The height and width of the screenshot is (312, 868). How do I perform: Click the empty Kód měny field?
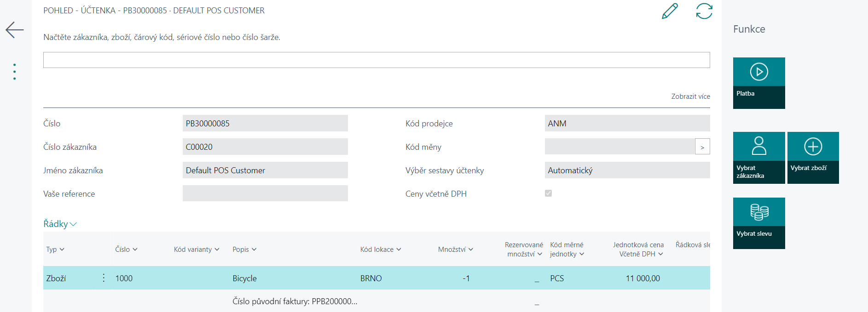[620, 147]
